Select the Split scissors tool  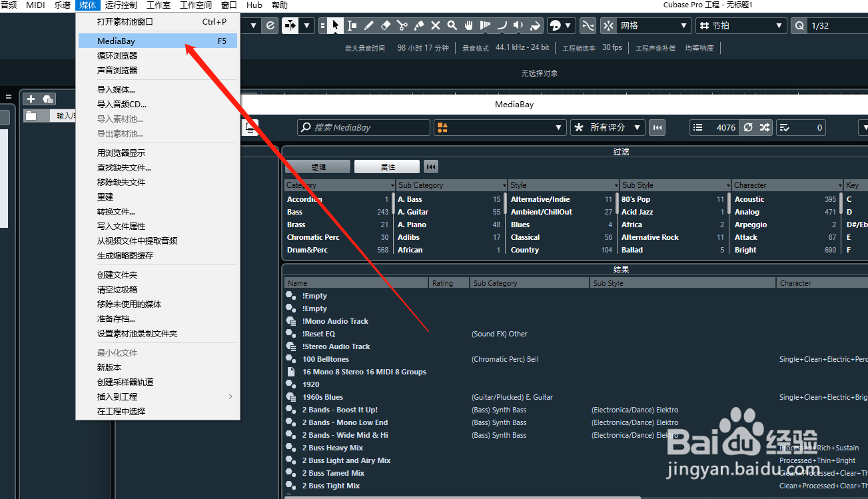tap(402, 26)
